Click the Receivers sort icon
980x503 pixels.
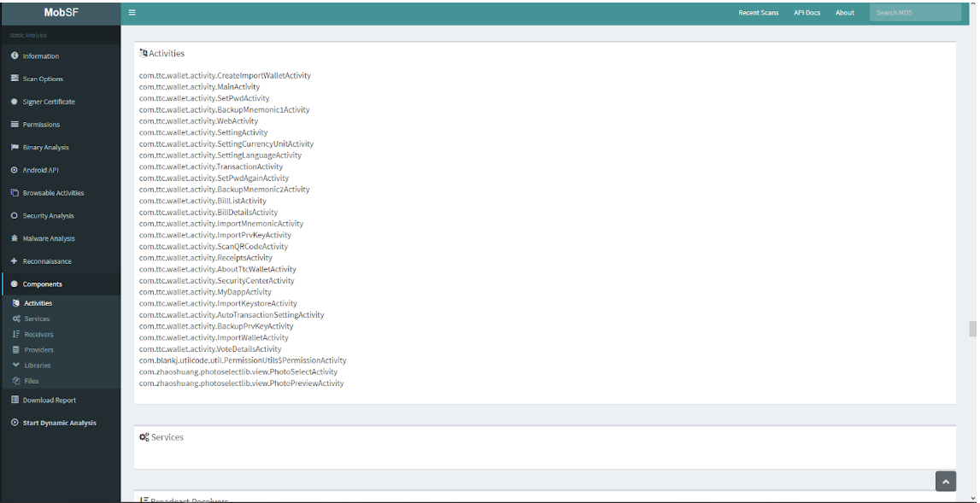click(x=16, y=334)
